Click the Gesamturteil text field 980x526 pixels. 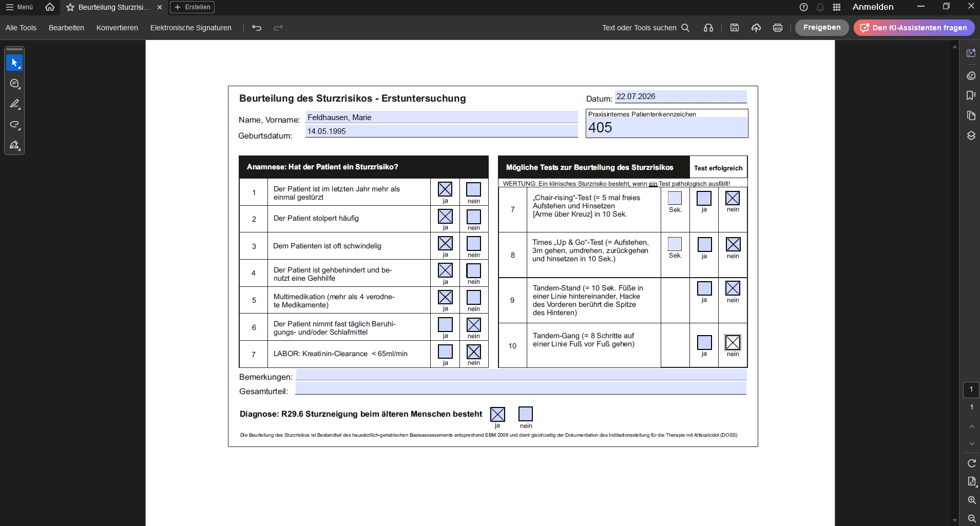(x=521, y=388)
